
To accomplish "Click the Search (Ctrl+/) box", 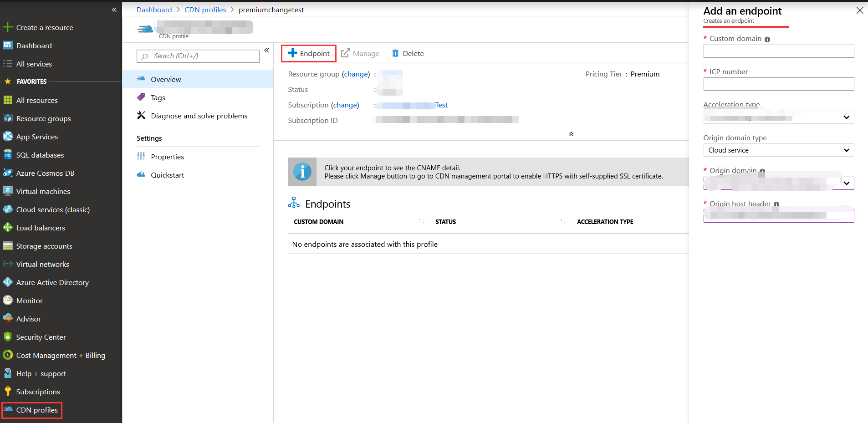I will pyautogui.click(x=198, y=56).
